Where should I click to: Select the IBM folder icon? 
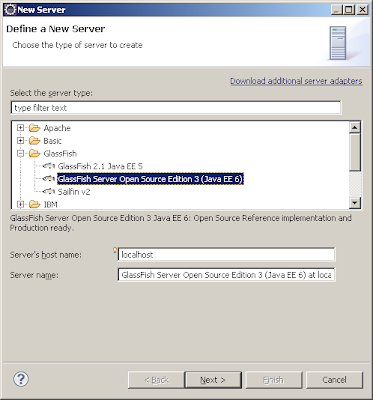[34, 204]
